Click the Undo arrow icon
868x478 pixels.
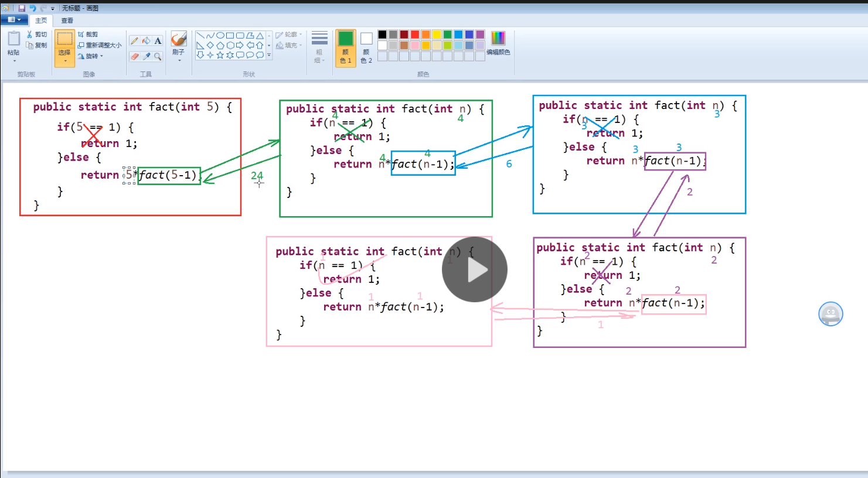click(33, 8)
